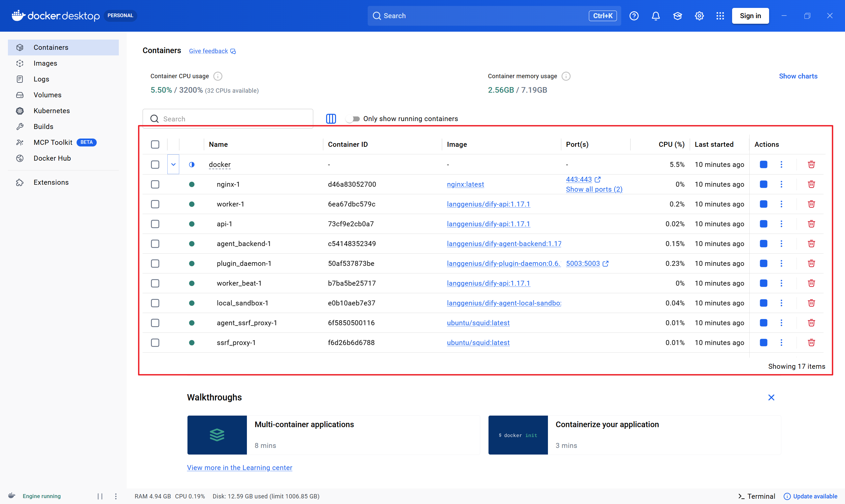Open engine options menu in status bar

pos(116,496)
